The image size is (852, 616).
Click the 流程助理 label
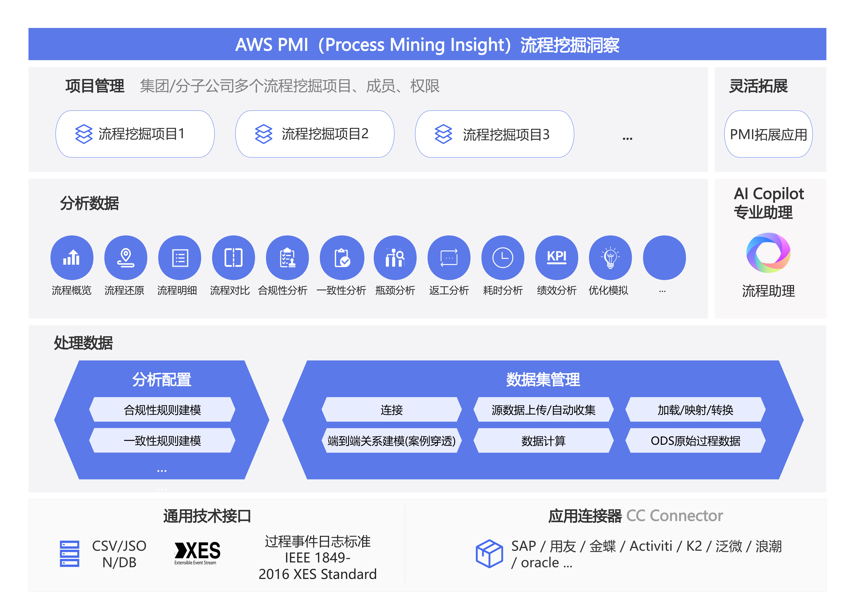pos(768,291)
